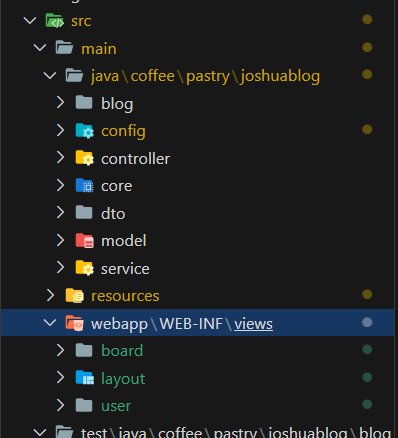Click the resources folder icon

coord(75,296)
